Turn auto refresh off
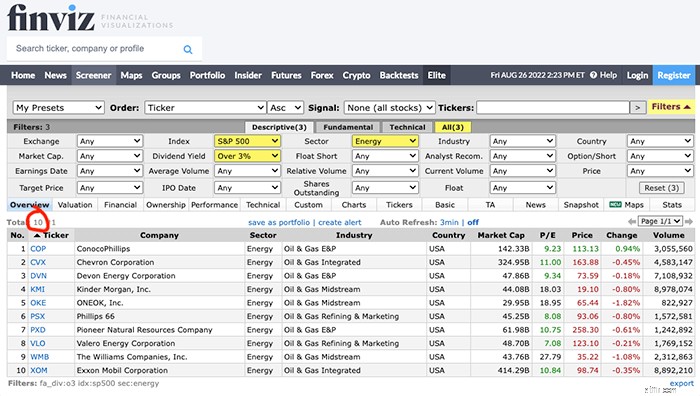The width and height of the screenshot is (700, 396). pyautogui.click(x=473, y=222)
